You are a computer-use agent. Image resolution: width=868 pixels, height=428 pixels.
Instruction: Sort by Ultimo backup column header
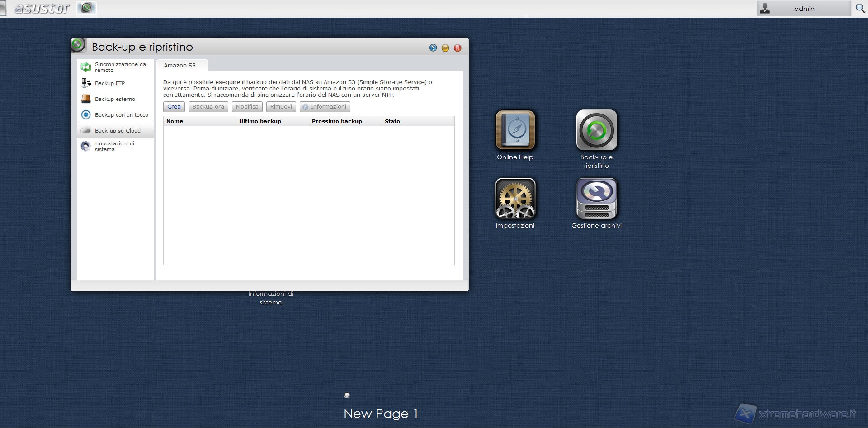click(x=272, y=121)
